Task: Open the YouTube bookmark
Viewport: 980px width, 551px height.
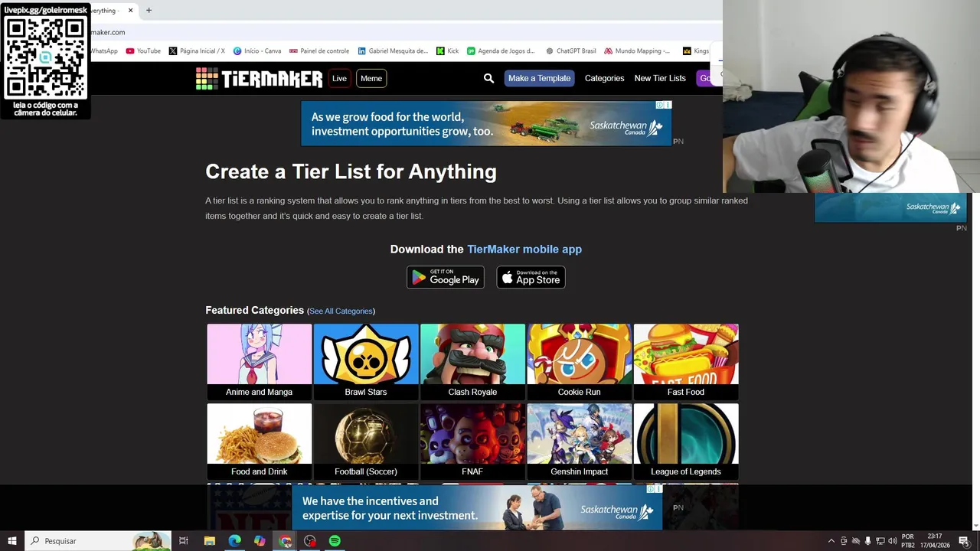Action: coord(143,51)
